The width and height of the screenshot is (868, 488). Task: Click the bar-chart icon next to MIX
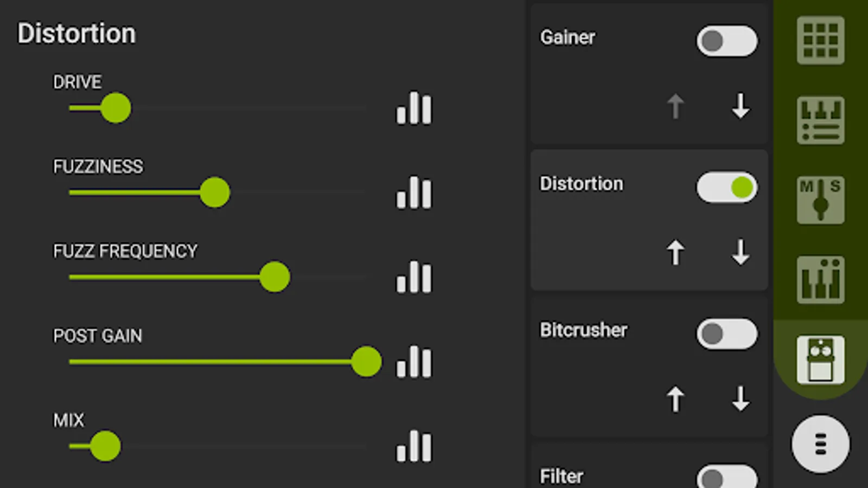414,446
